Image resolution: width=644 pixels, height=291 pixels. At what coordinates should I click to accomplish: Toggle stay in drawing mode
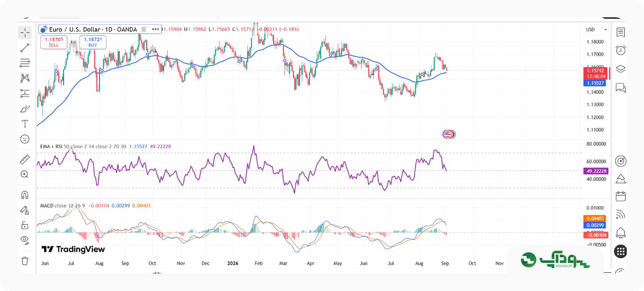[25, 210]
